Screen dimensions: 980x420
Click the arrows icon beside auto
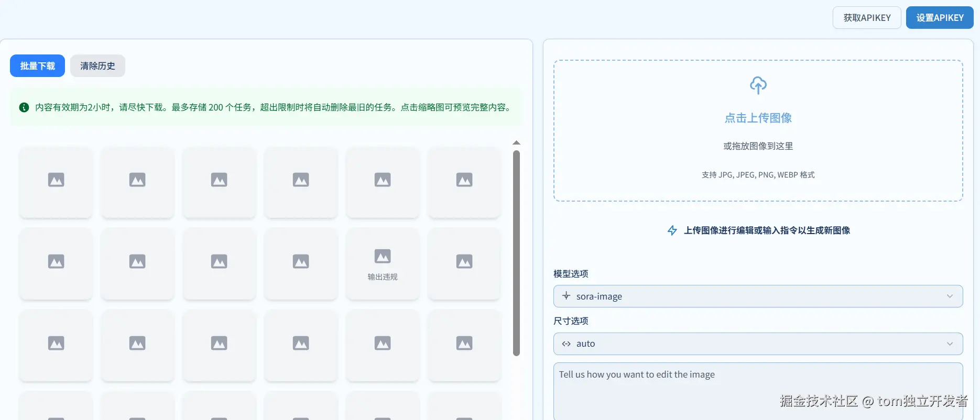point(567,344)
